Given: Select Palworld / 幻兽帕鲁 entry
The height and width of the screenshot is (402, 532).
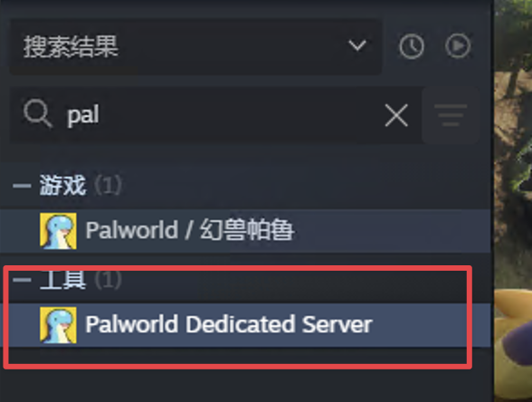Looking at the screenshot, I should coord(246,231).
